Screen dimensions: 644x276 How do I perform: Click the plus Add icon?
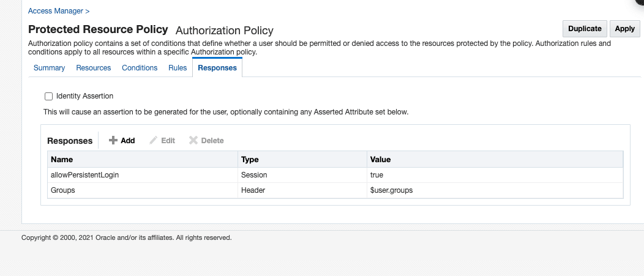[113, 141]
